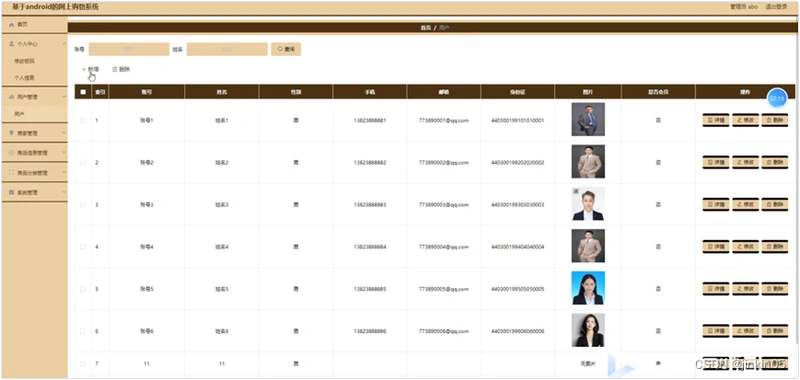The width and height of the screenshot is (800, 380).
Task: Check the checkbox for row 5
Action: point(83,289)
